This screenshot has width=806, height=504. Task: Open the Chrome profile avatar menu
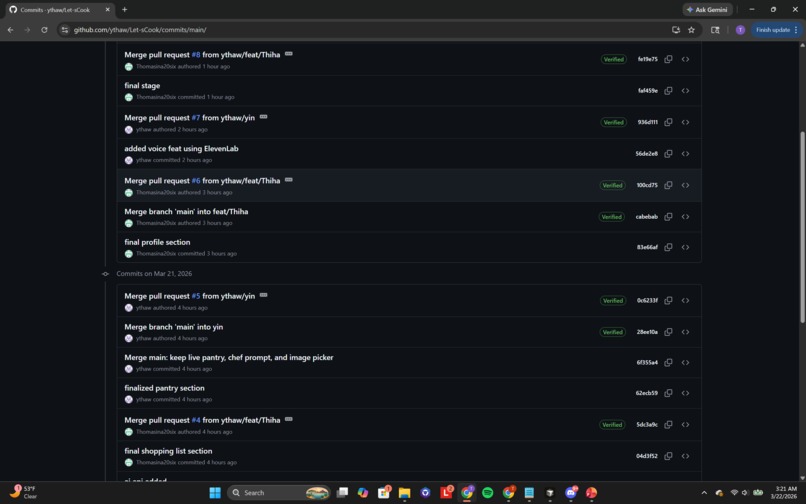(x=740, y=30)
